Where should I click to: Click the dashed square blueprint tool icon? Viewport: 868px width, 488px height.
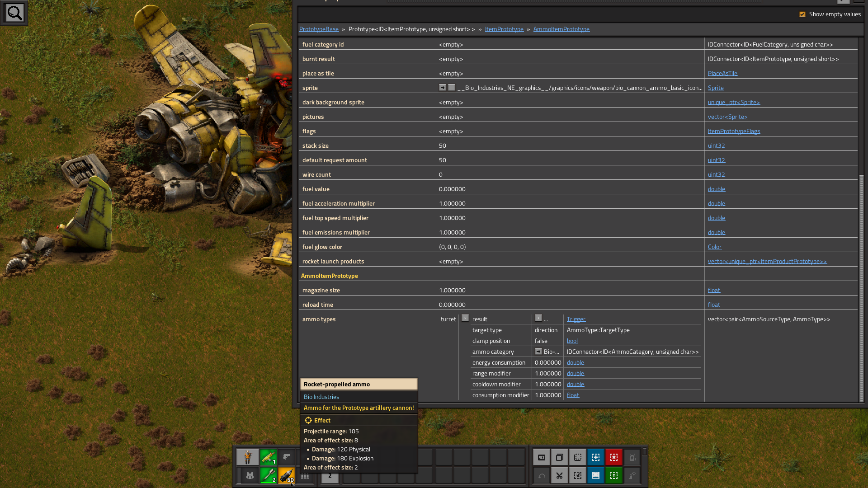coord(578,457)
